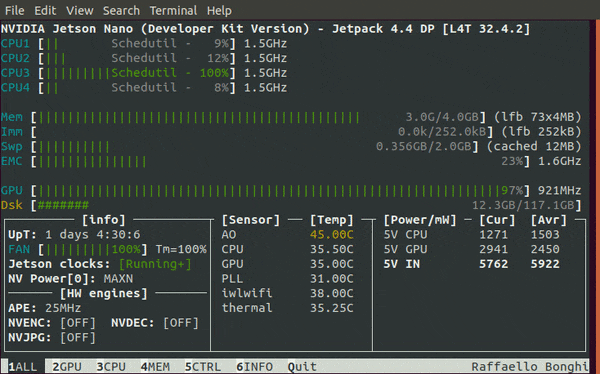Click the [Power/mW] column header
This screenshot has height=374, width=600.
click(x=420, y=220)
